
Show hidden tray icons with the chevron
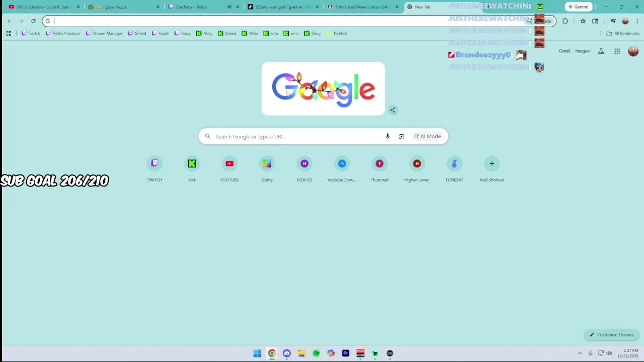coord(580,353)
